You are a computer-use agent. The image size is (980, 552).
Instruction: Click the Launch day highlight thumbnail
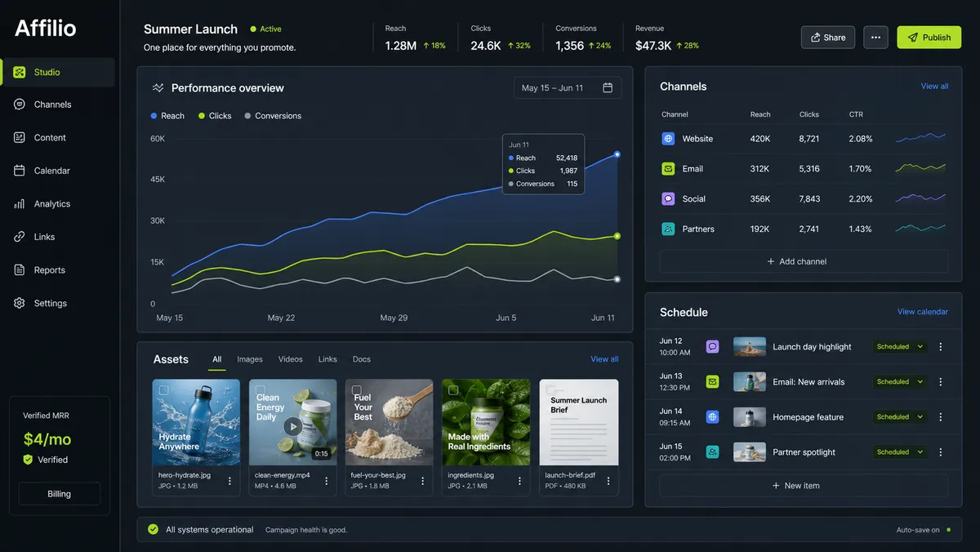[750, 347]
